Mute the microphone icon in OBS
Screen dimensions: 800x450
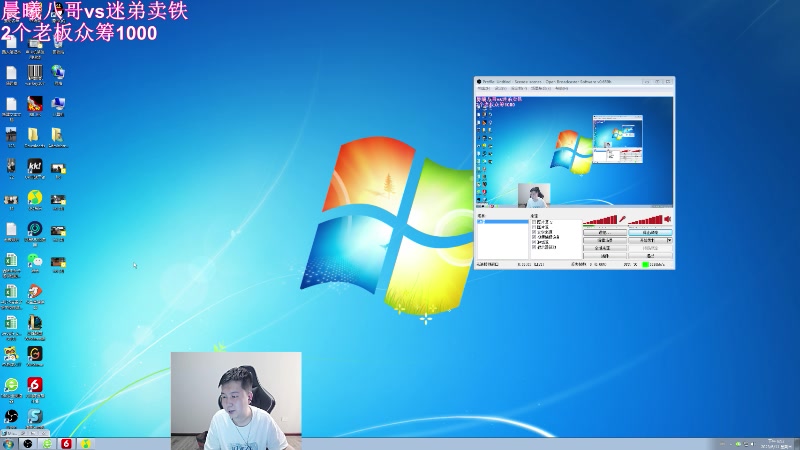[622, 219]
